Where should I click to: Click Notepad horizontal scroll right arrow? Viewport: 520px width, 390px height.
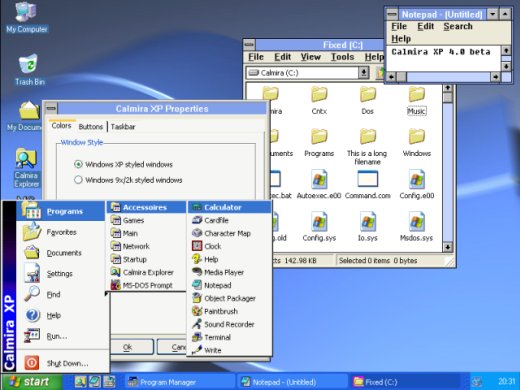pyautogui.click(x=496, y=77)
